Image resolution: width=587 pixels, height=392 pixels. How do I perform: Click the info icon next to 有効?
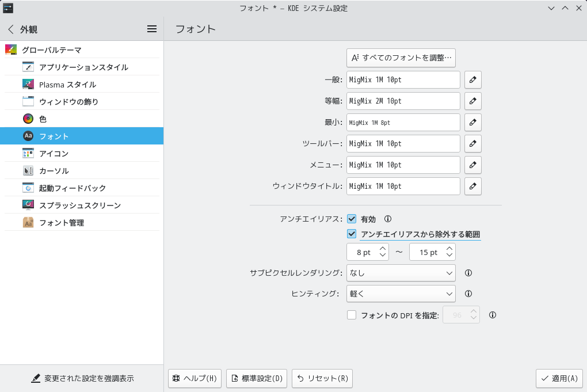tap(388, 219)
